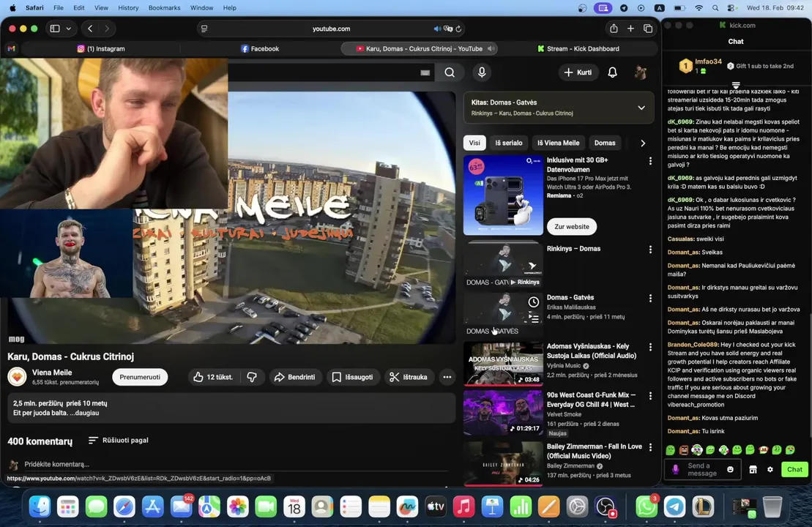812x527 pixels.
Task: Open OBS from the Dock
Action: [x=606, y=507]
